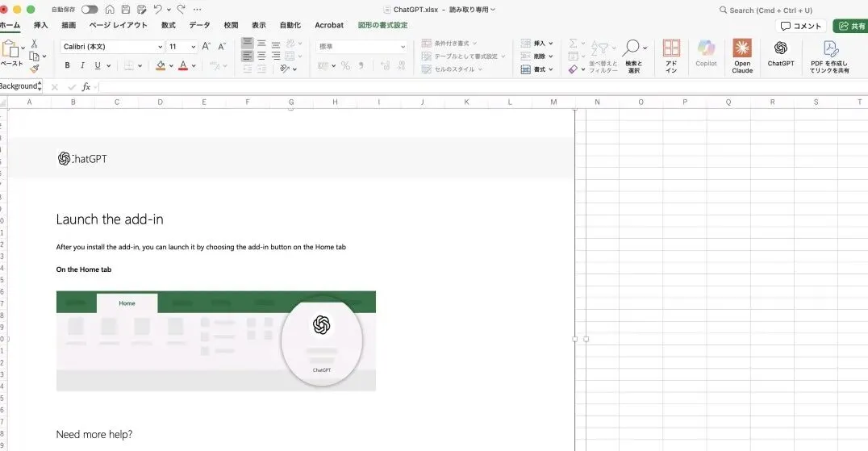
Task: Click the Cut scissors icon
Action: [35, 43]
